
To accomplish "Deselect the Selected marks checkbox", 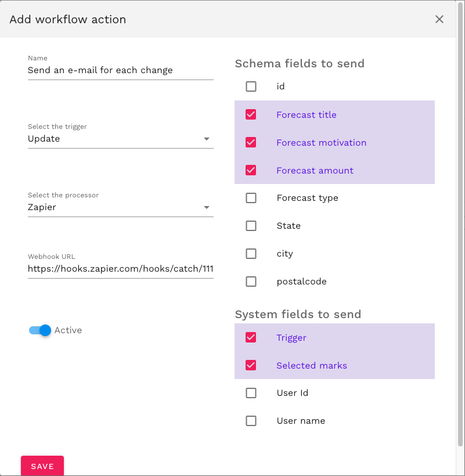I will [251, 365].
